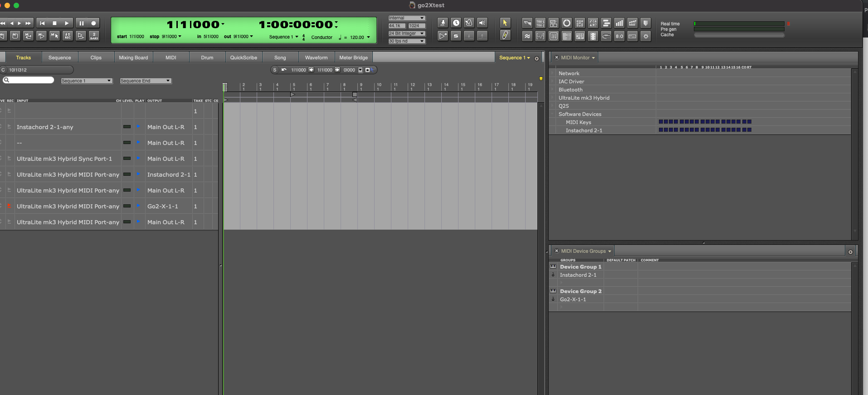Screen dimensions: 868x395
Task: Click the circle ring toolbar icon
Action: point(566,23)
